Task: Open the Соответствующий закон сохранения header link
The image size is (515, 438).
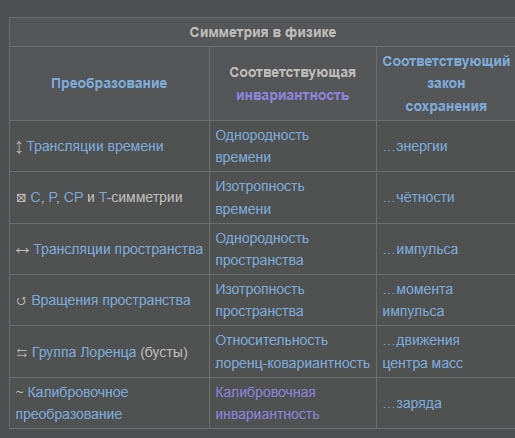Action: [446, 84]
